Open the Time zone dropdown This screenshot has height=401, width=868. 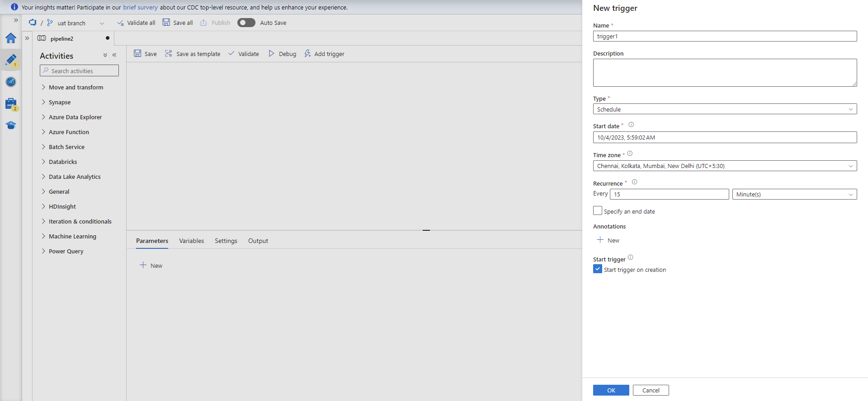pos(724,166)
